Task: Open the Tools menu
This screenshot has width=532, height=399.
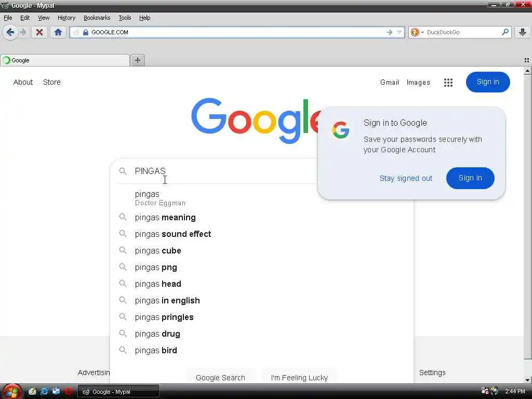Action: click(125, 18)
